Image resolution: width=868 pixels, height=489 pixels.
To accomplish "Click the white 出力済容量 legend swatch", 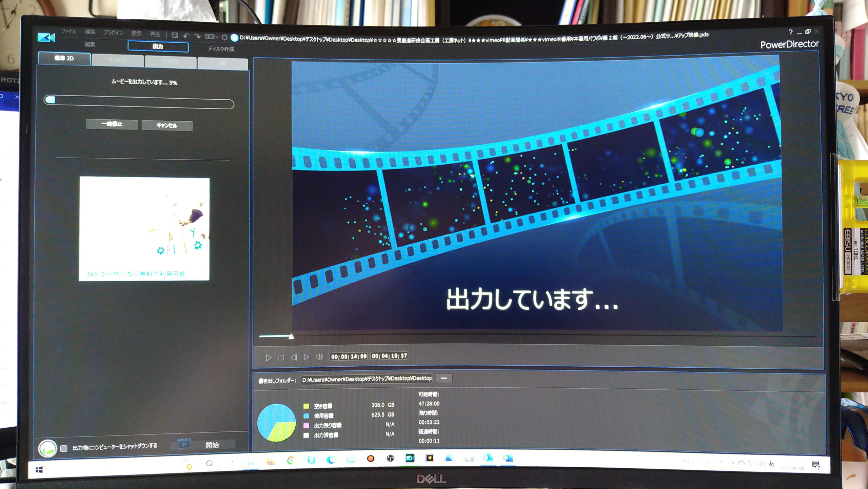I will tap(306, 435).
